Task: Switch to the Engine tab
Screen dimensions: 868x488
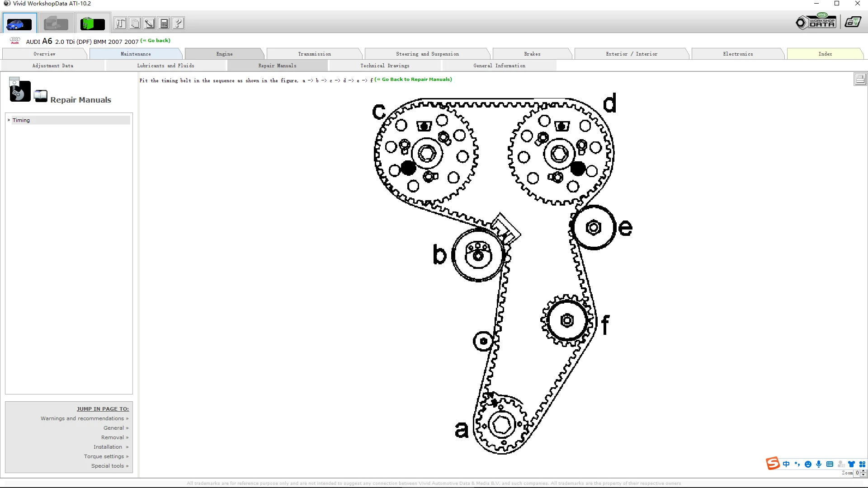Action: (224, 54)
